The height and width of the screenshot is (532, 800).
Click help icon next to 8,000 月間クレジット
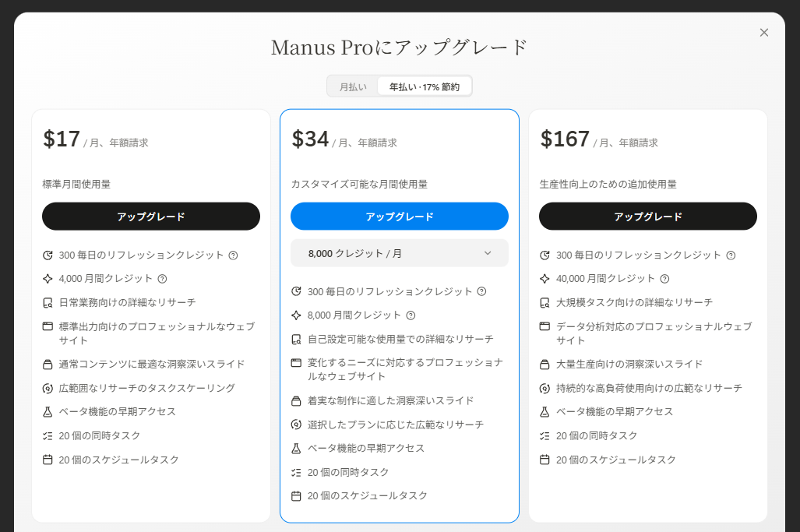point(411,315)
